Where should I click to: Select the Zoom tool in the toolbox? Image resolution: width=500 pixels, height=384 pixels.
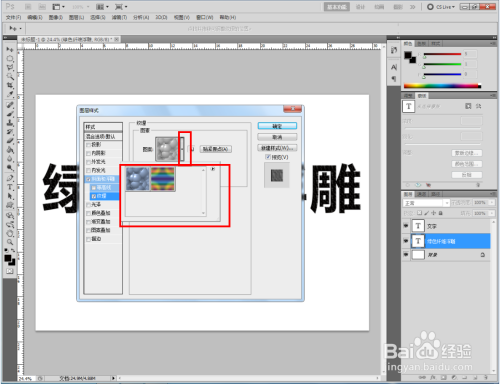(x=10, y=242)
